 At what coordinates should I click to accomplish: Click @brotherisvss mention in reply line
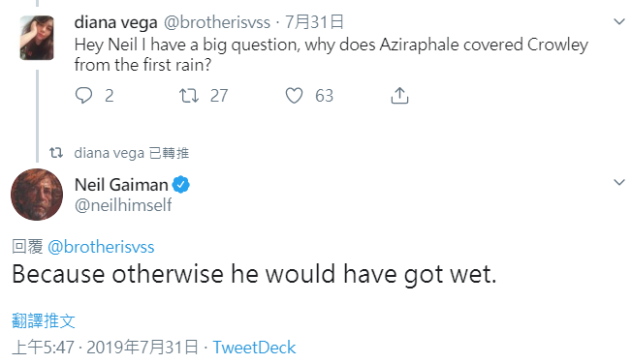(x=101, y=247)
